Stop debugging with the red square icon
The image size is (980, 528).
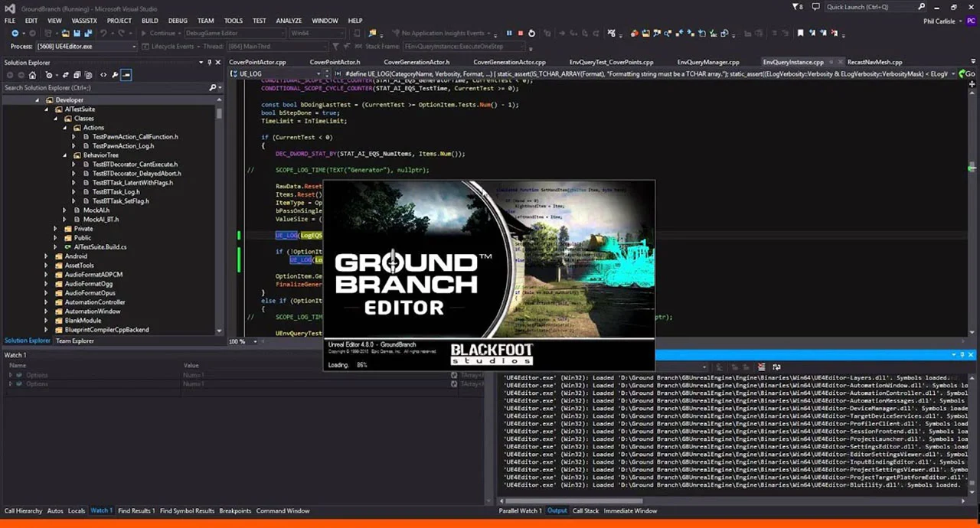(520, 34)
